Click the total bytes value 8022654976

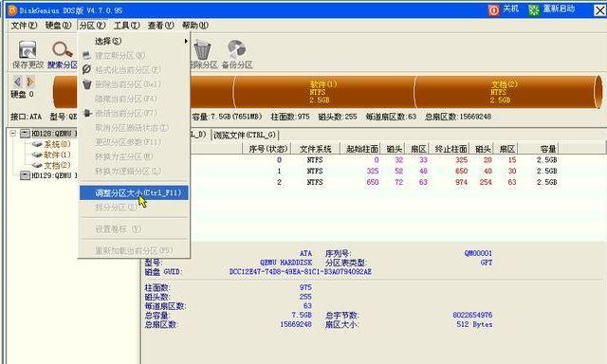pyautogui.click(x=472, y=315)
